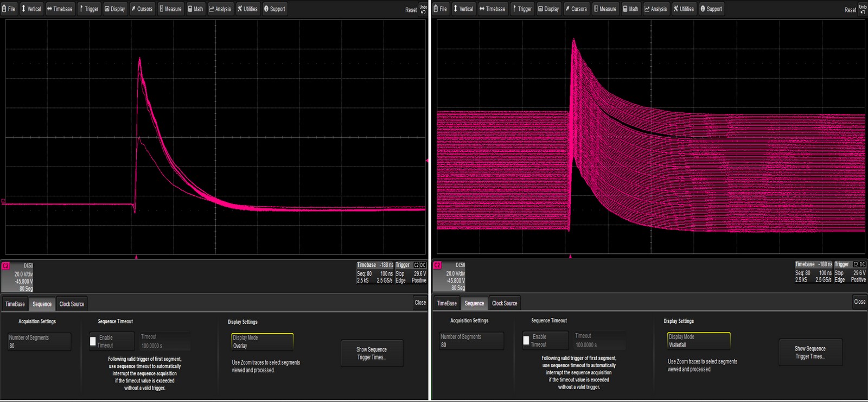Click Show Sequence Trigger Times in the right window

pyautogui.click(x=810, y=353)
